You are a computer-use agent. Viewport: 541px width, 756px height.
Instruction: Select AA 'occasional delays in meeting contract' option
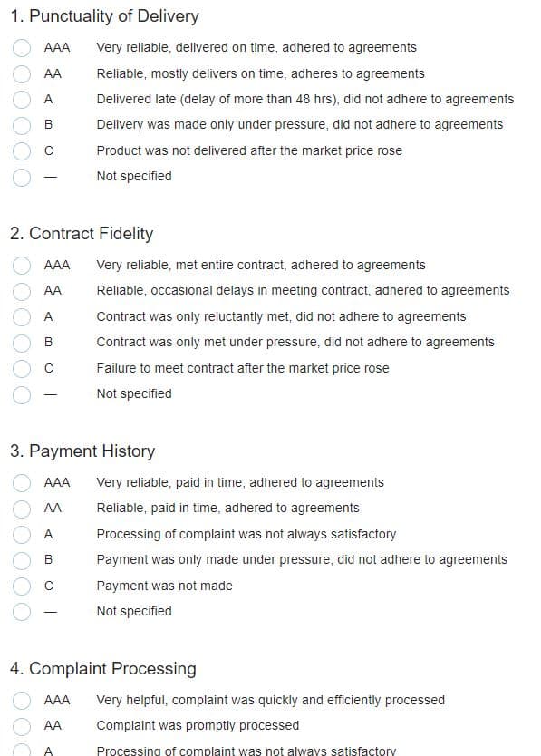click(x=22, y=291)
